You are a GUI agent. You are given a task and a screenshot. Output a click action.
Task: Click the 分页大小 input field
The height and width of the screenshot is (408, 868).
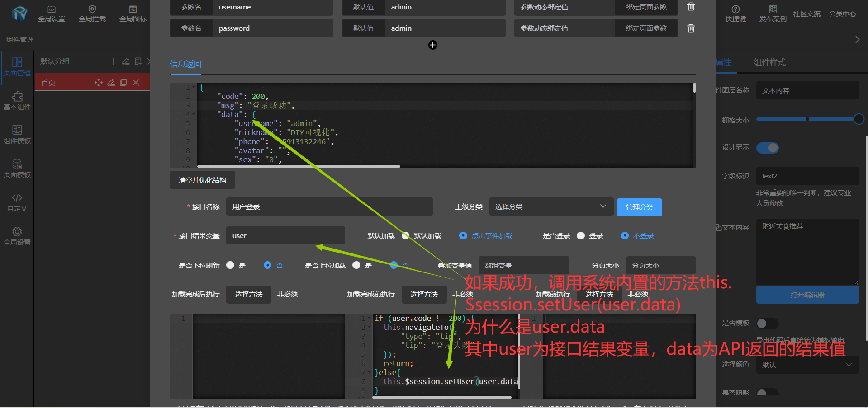coord(660,265)
